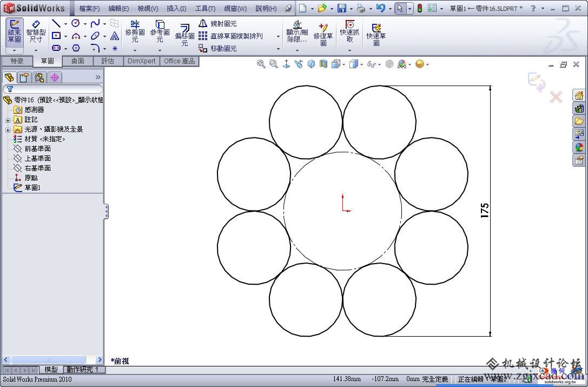
Task: Click 移動圖元 move entities
Action: [x=217, y=48]
